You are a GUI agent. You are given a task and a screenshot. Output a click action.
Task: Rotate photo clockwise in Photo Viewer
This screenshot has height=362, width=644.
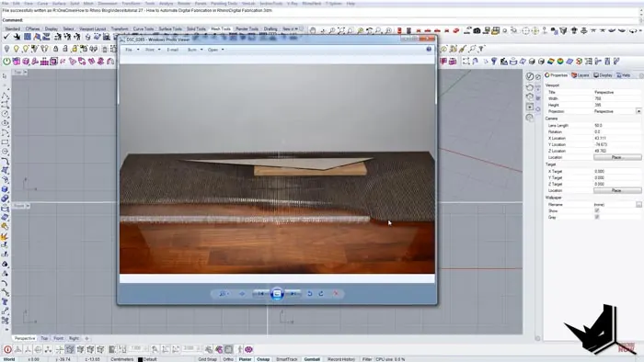click(321, 293)
